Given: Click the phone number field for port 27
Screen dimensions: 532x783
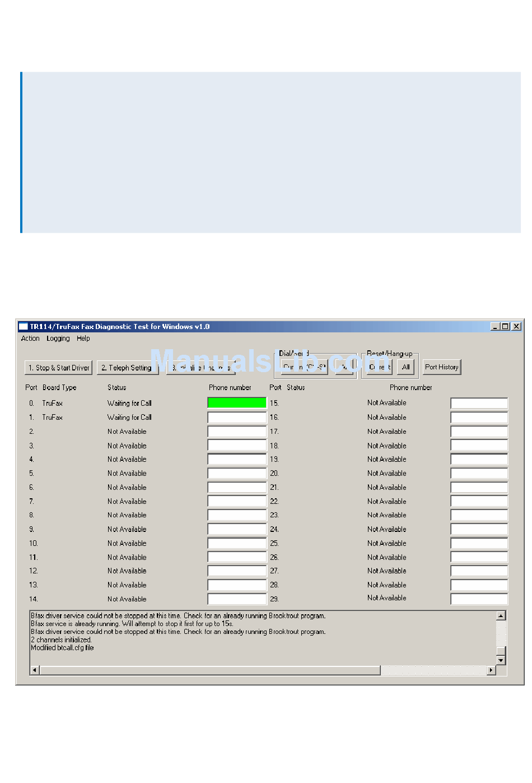Looking at the screenshot, I should coord(479,571).
